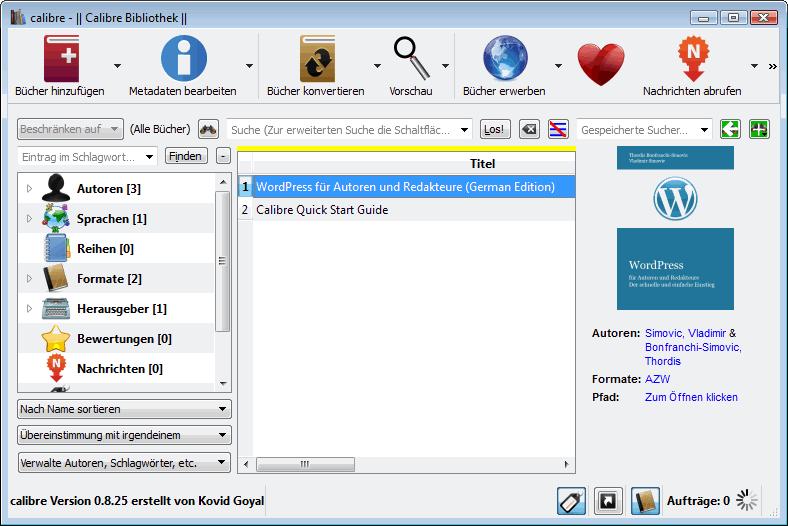Open the AZW format link
This screenshot has width=788, height=526.
coord(657,379)
